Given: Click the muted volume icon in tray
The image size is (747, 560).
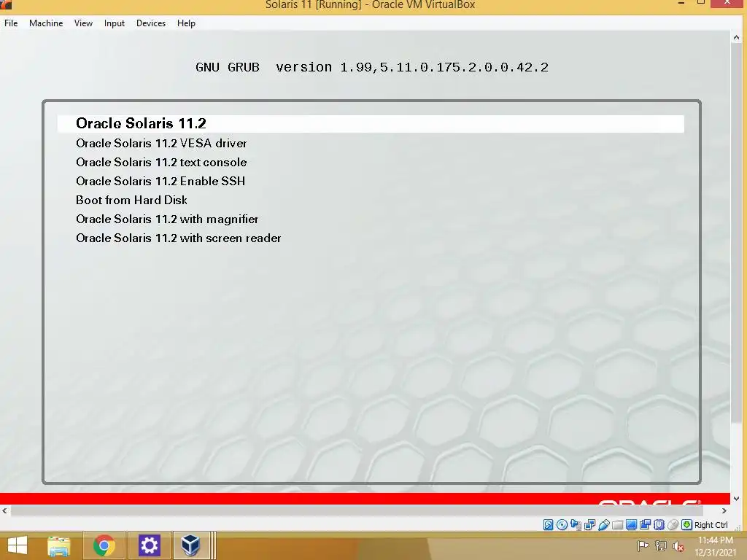Looking at the screenshot, I should 678,546.
